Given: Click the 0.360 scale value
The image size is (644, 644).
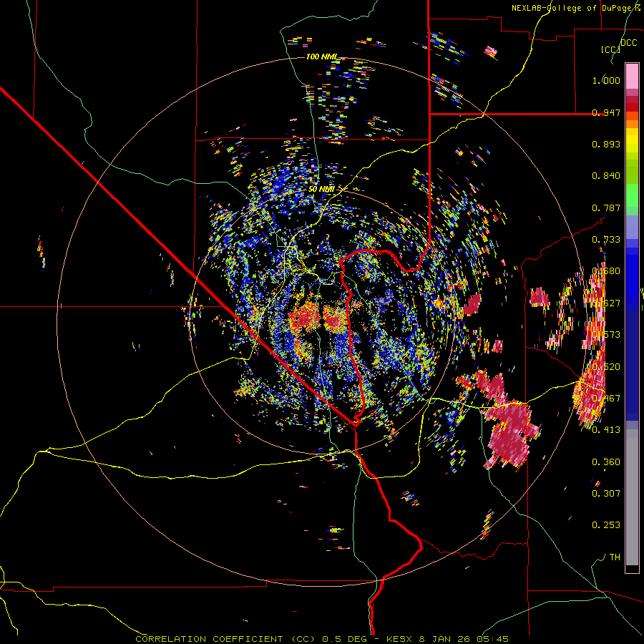Looking at the screenshot, I should point(606,462).
